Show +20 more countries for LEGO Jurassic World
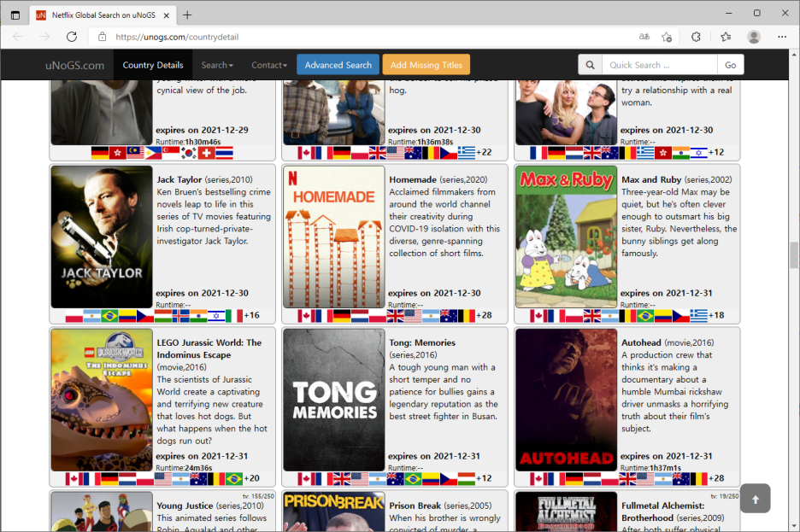 tap(252, 478)
